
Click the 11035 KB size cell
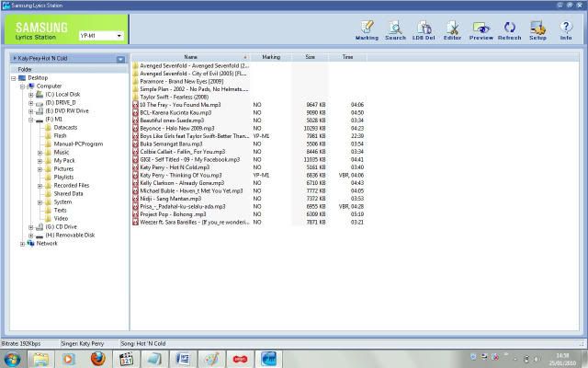pos(314,159)
